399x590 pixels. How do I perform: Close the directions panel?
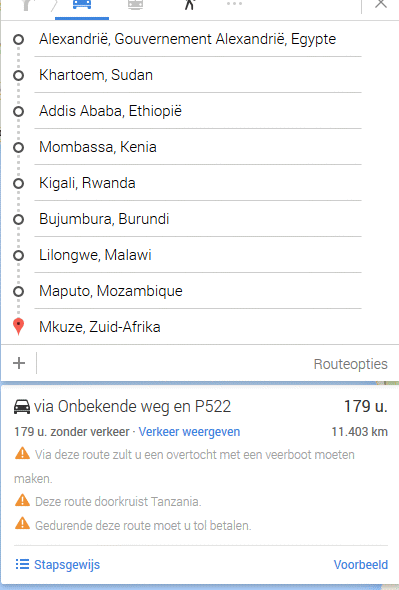pos(381,4)
